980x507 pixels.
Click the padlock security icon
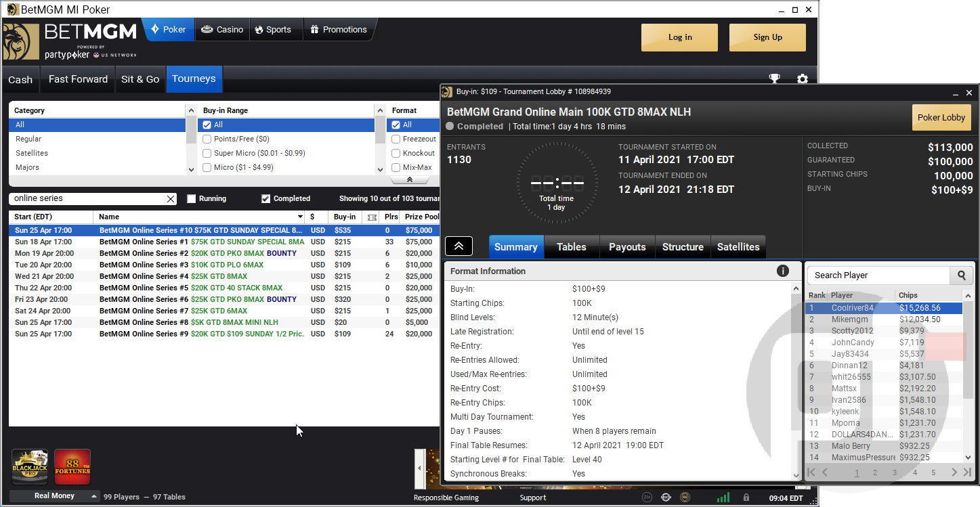point(746,498)
